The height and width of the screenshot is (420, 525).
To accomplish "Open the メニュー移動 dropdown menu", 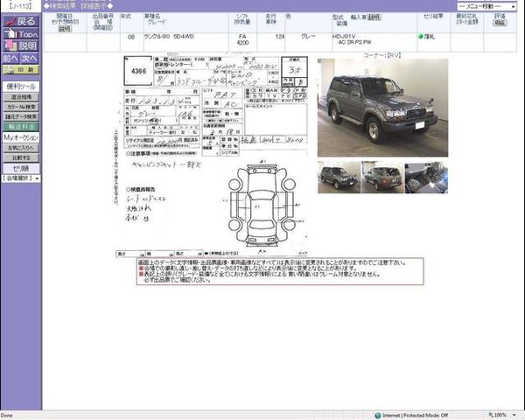I will point(486,5).
